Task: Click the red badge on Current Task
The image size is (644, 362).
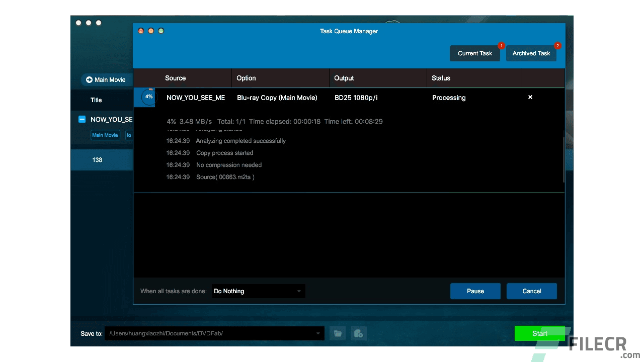Action: click(x=501, y=46)
